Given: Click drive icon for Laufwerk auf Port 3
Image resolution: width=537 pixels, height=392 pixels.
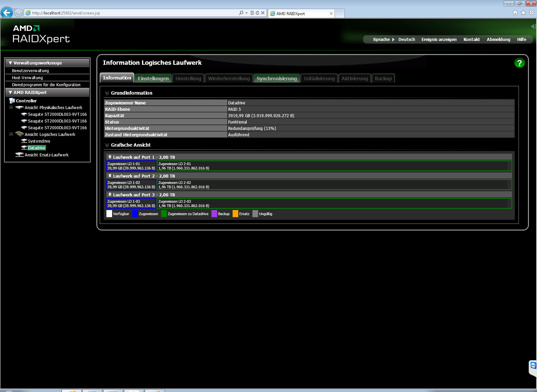Looking at the screenshot, I should 110,194.
